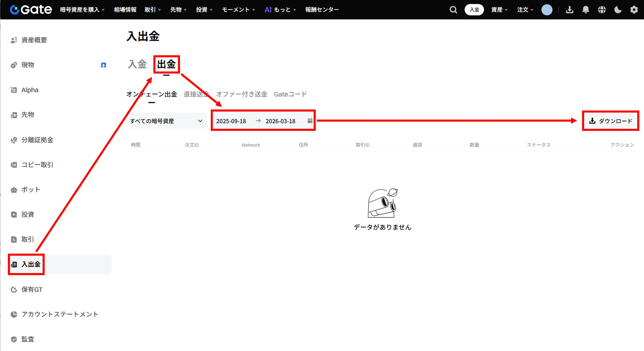Open the user avatar profile
The height and width of the screenshot is (351, 644).
[x=547, y=10]
